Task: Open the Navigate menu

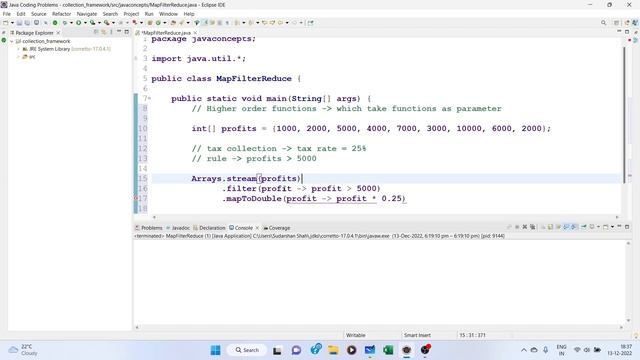Action: click(87, 14)
